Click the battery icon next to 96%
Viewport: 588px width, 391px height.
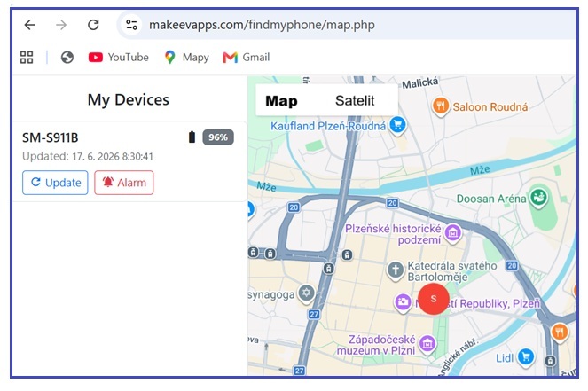pyautogui.click(x=192, y=137)
